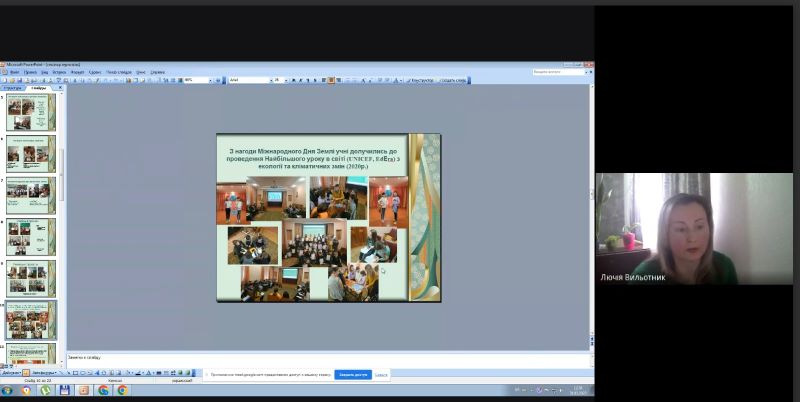
Task: Click the Open file toolbar icon
Action: [12, 80]
